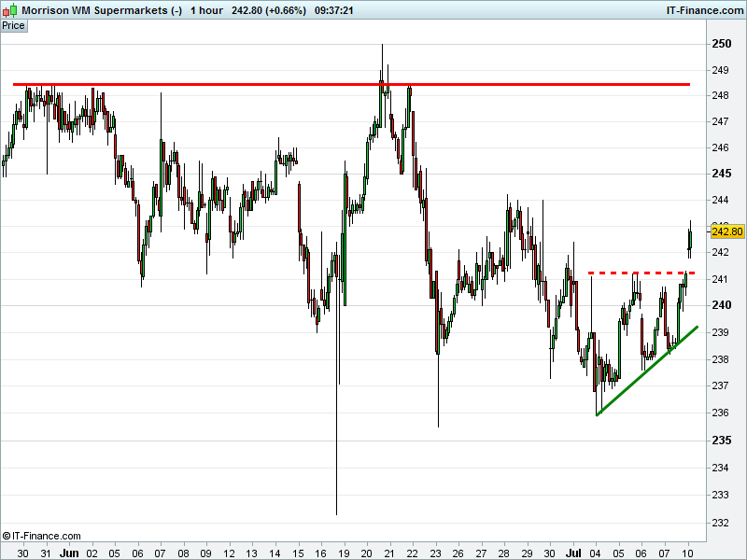The width and height of the screenshot is (747, 560).
Task: Click the 250 price axis label
Action: click(x=721, y=44)
